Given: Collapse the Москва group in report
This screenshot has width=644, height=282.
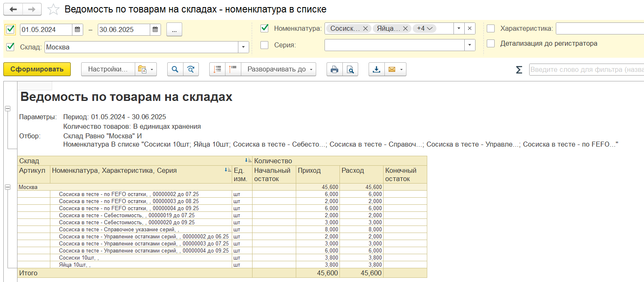Looking at the screenshot, I should pos(7,187).
